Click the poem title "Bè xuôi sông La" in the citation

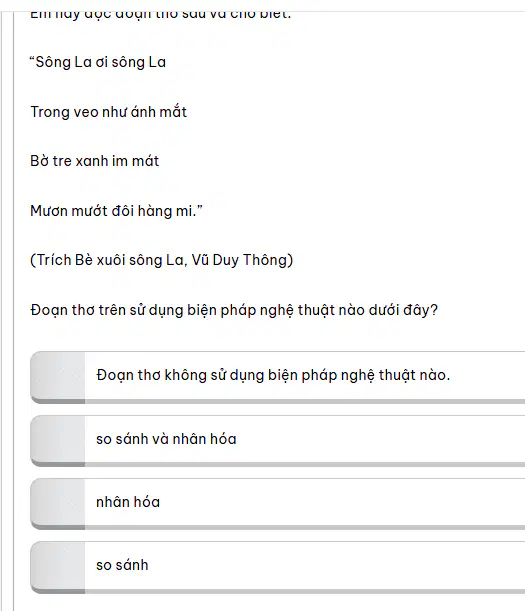[129, 260]
